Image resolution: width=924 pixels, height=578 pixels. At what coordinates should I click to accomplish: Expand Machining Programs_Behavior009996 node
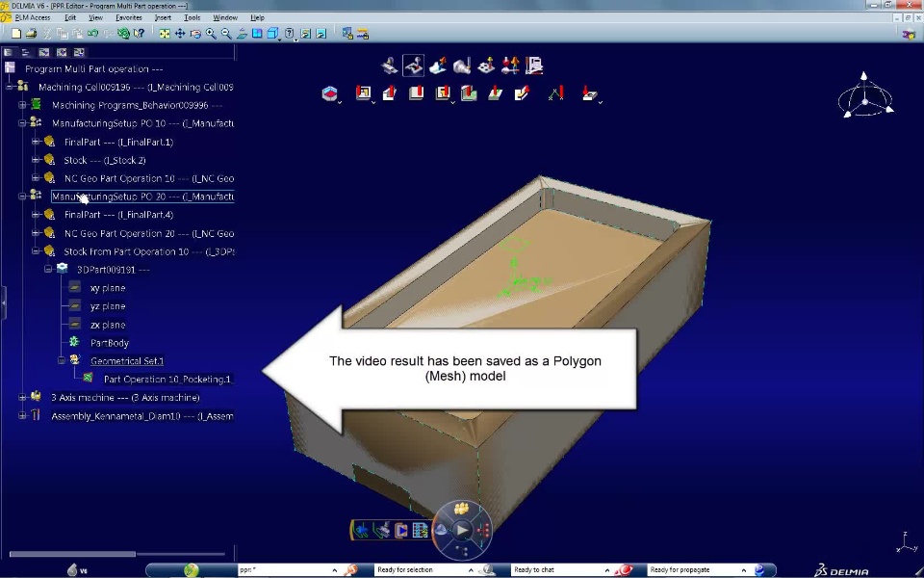point(22,105)
